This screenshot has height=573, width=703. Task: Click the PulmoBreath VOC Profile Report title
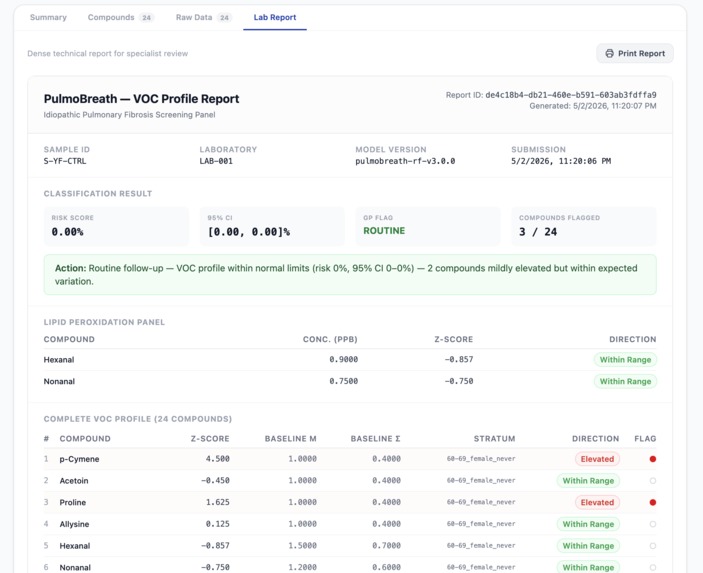(141, 99)
